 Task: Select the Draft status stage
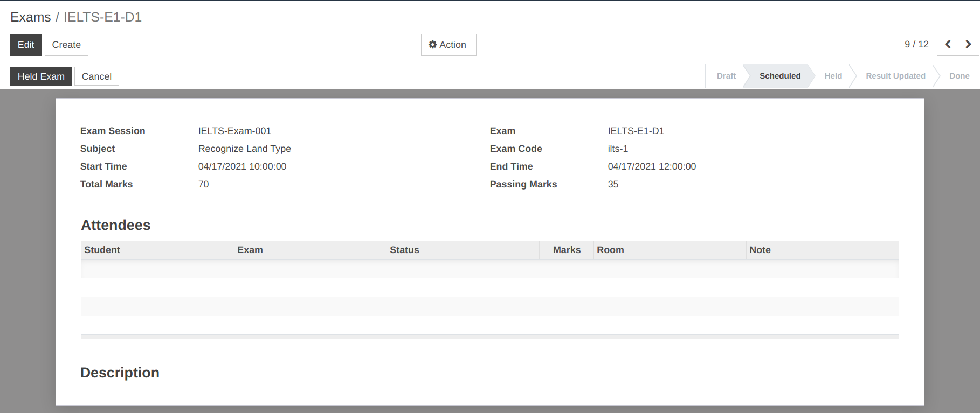pyautogui.click(x=726, y=76)
